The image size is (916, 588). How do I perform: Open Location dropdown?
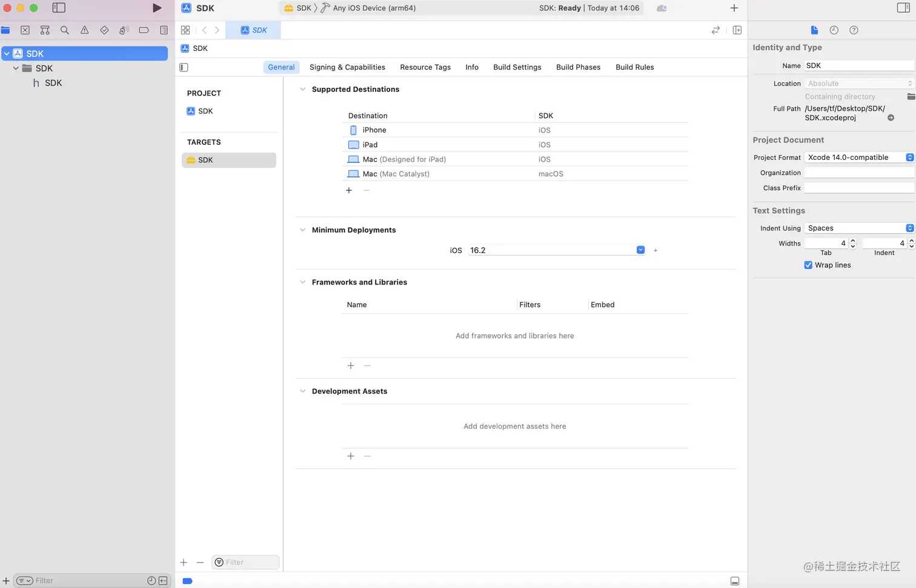pyautogui.click(x=859, y=83)
